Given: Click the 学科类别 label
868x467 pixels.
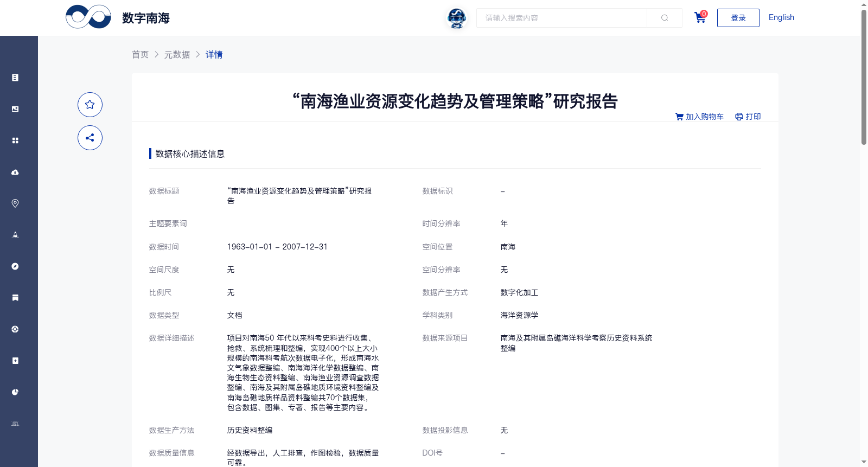Looking at the screenshot, I should point(437,315).
